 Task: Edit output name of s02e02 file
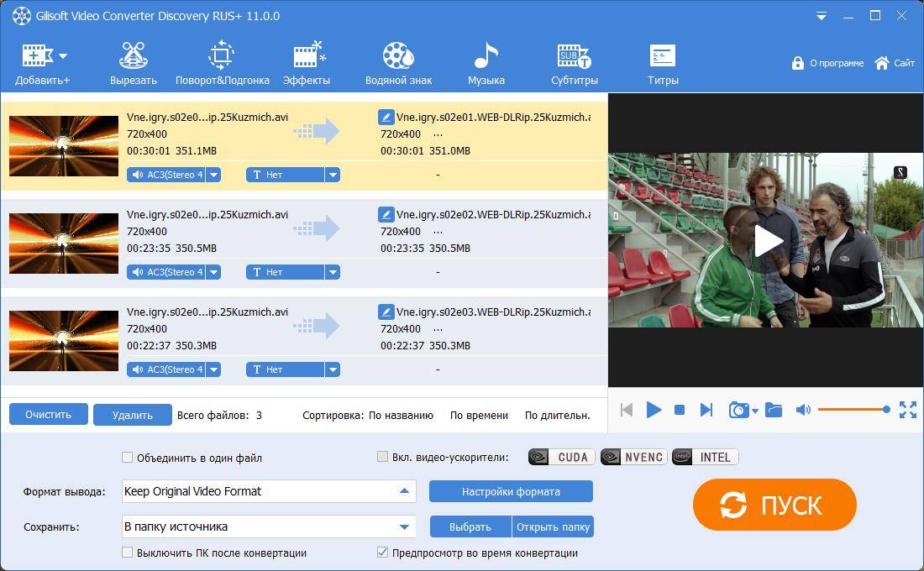(386, 214)
